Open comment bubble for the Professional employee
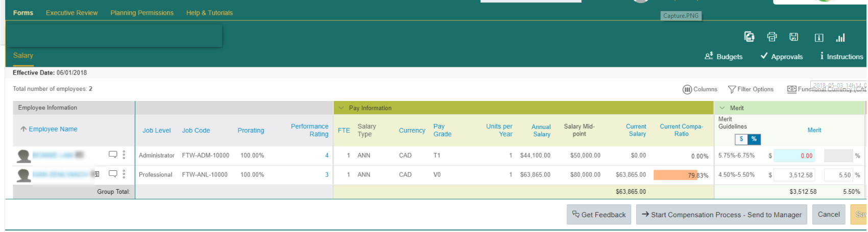 coord(113,174)
